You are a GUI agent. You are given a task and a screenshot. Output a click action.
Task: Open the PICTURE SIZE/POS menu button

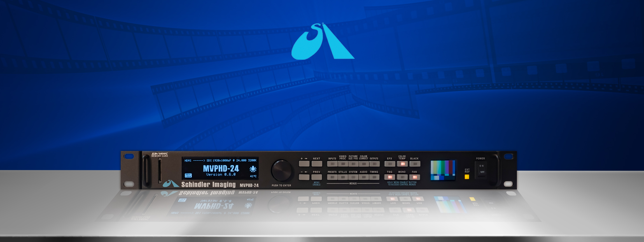353,164
